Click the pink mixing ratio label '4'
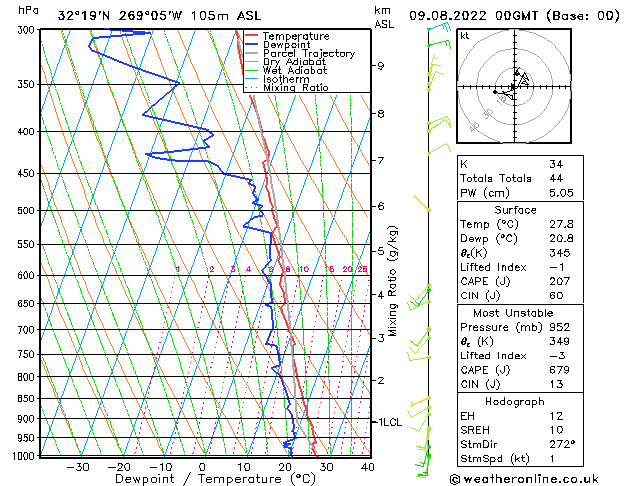This screenshot has width=629, height=486. point(248,269)
